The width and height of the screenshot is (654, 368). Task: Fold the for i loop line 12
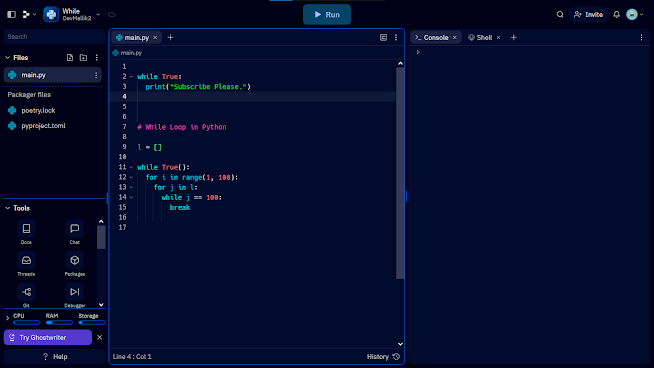click(131, 177)
